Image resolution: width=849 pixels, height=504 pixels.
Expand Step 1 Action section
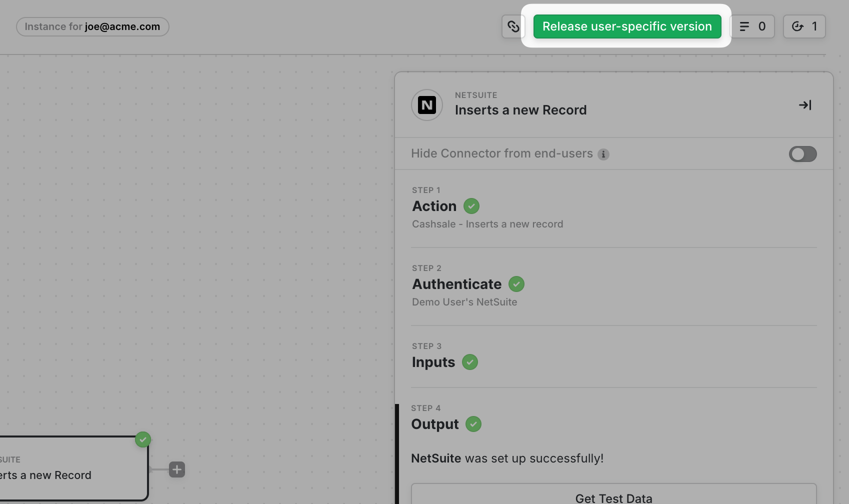coord(434,206)
